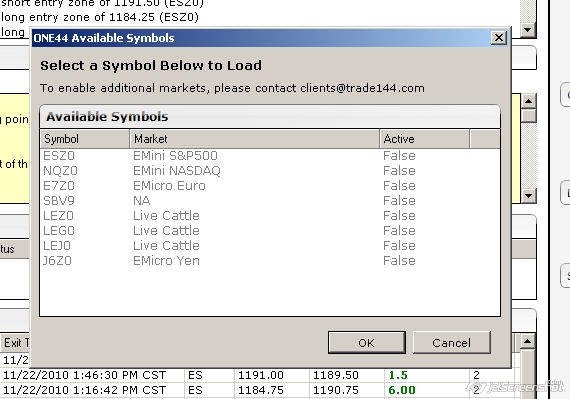Select the LEJ0 Live Cattle row
Screen dimensions: 570x399
point(270,246)
